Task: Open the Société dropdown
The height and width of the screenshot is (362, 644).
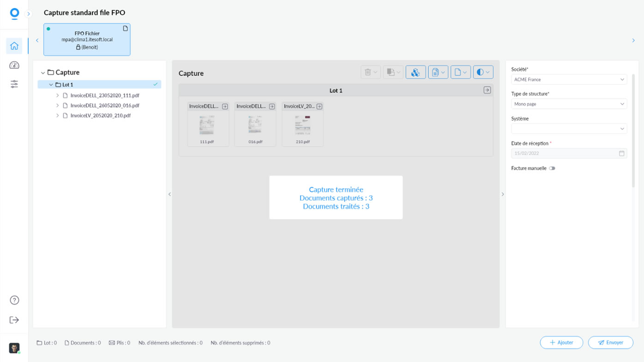Action: [x=569, y=80]
